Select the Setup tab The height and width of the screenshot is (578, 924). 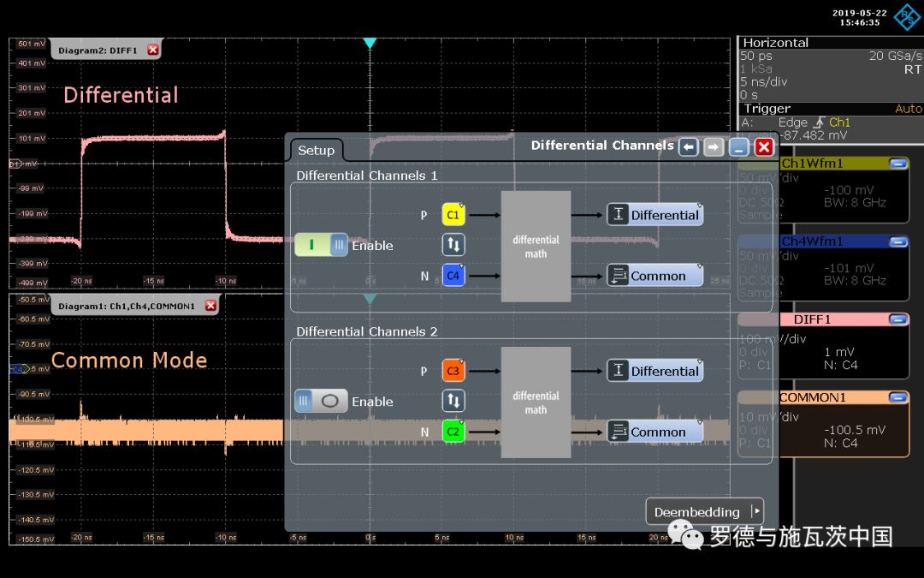(x=316, y=151)
